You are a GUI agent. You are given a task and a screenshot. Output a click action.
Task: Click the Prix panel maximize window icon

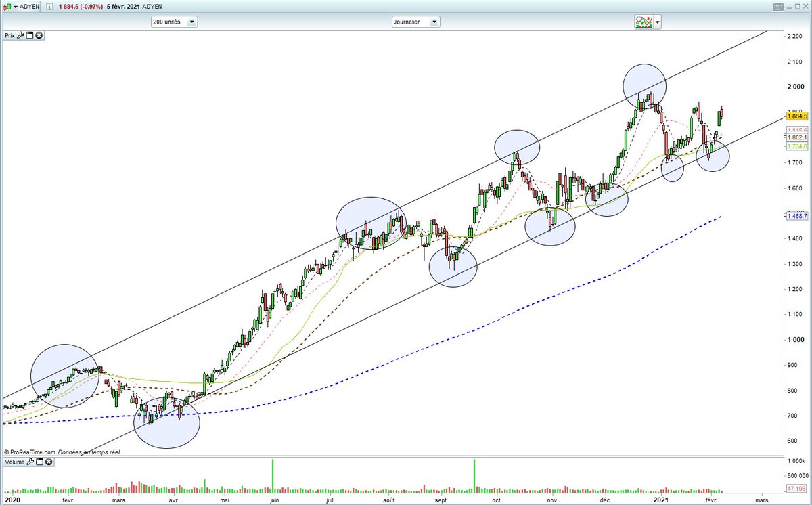coord(30,35)
